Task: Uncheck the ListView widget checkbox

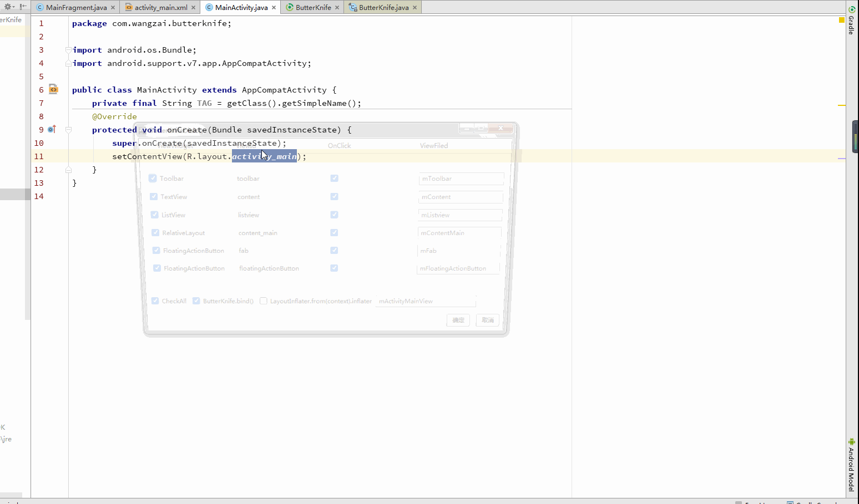Action: 154,215
